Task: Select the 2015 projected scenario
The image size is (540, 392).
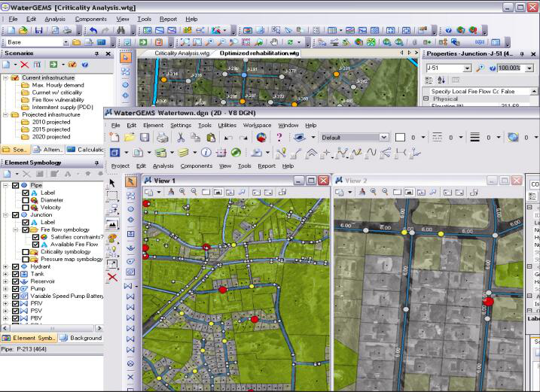Action: 51,129
